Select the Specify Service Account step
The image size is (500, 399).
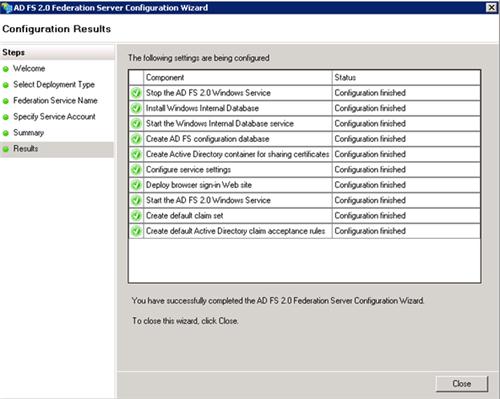[x=54, y=117]
